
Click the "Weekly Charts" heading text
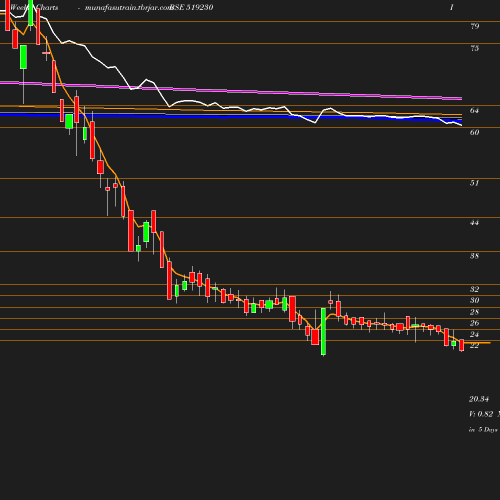(x=34, y=7)
